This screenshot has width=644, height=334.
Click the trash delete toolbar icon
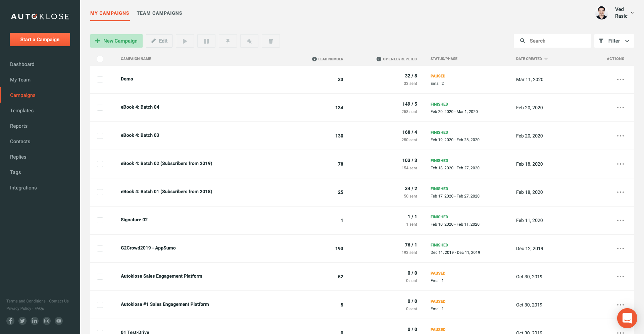tap(271, 41)
